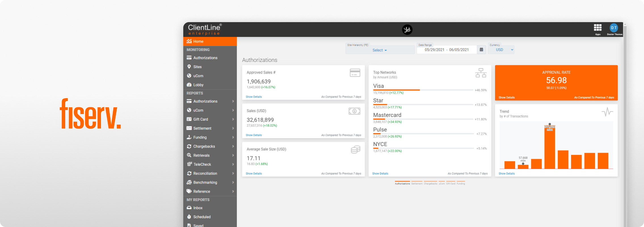Click the round logo in the header center
Screen dimensions: 644x227
[x=407, y=30]
